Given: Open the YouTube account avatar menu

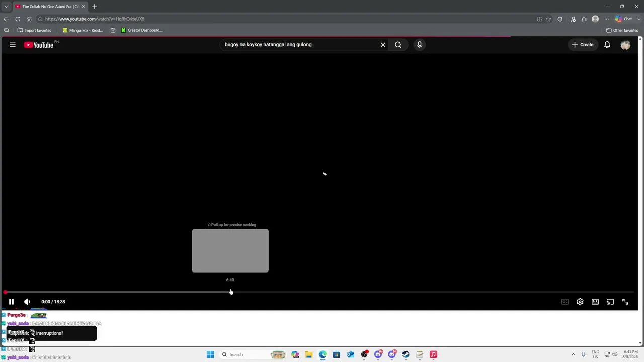Looking at the screenshot, I should coord(625,45).
